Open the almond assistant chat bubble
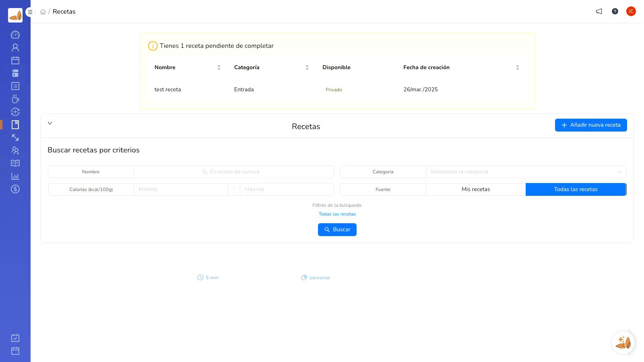Screen dimensions: 644x362 point(623,343)
